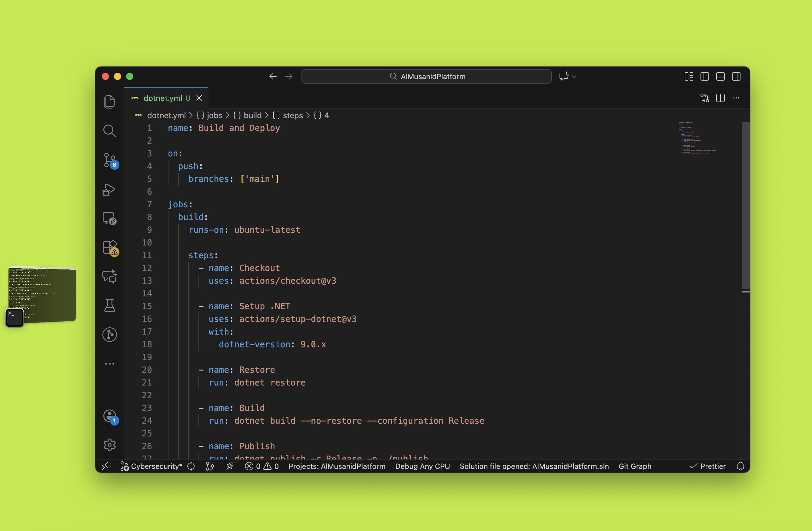Select the dotnet.yml editor tab
The height and width of the screenshot is (531, 812).
pyautogui.click(x=163, y=98)
